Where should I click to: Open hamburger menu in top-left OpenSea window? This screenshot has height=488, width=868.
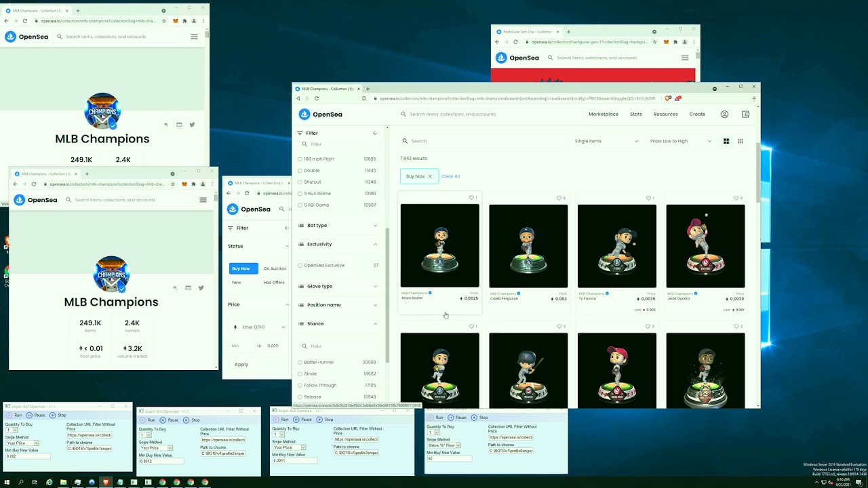[x=194, y=37]
